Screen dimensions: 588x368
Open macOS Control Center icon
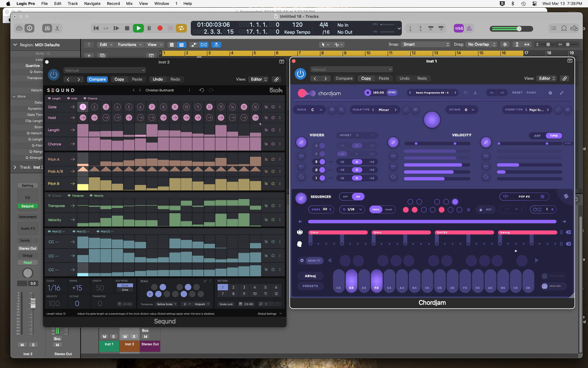coord(534,3)
